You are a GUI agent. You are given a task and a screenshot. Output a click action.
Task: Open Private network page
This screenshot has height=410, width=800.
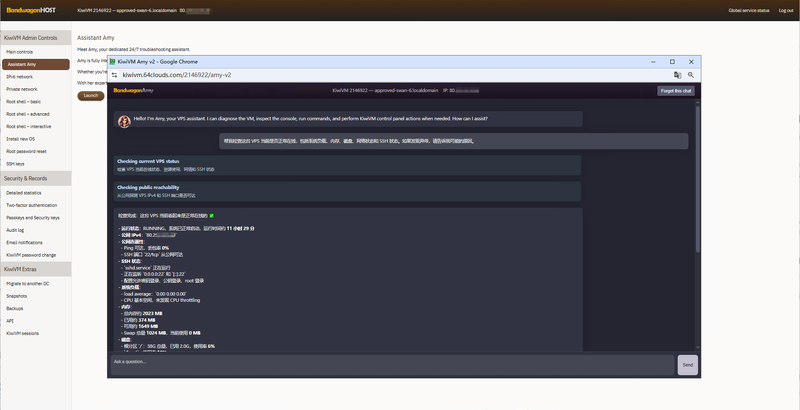(x=21, y=89)
